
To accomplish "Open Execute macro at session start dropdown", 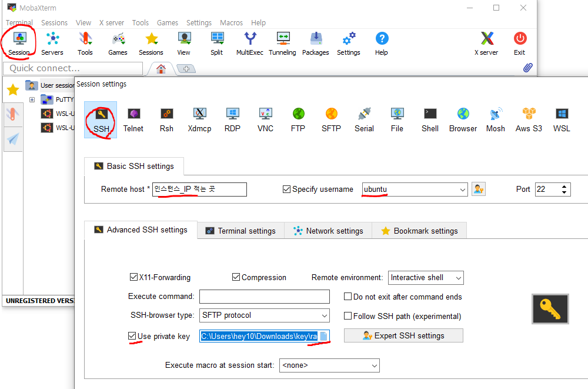I will (x=329, y=365).
